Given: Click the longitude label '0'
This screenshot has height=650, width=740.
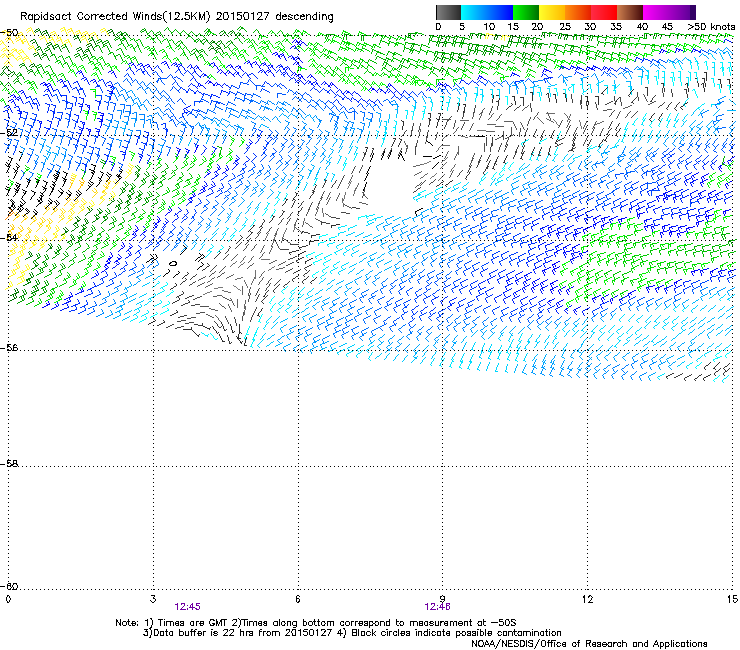Looking at the screenshot, I should coord(8,599).
